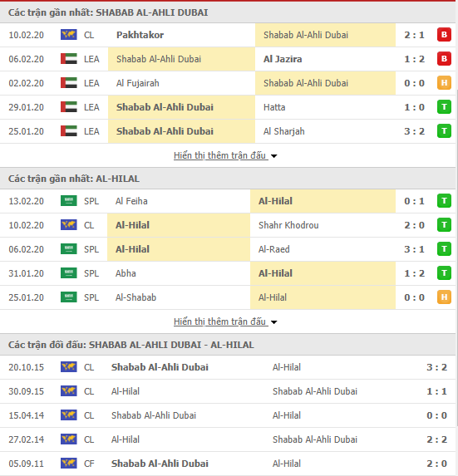This screenshot has width=458, height=476.
Task: Click score 3 : 2 in Al Sharjah row
Action: (414, 131)
